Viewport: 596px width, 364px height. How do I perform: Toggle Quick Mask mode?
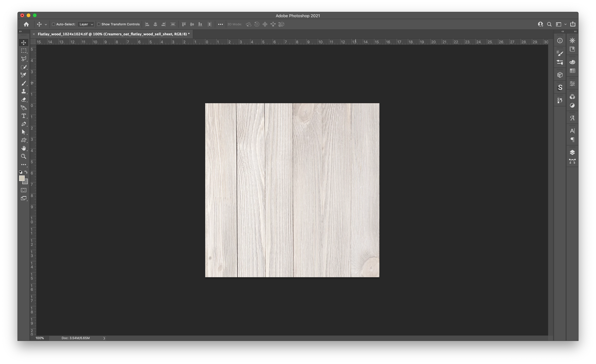23,190
